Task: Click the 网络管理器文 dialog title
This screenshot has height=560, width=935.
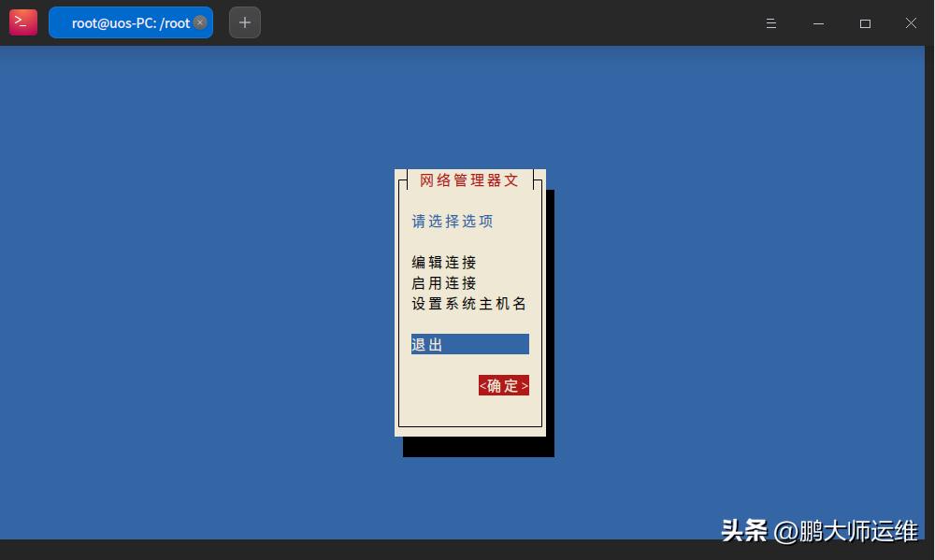Action: (x=468, y=179)
